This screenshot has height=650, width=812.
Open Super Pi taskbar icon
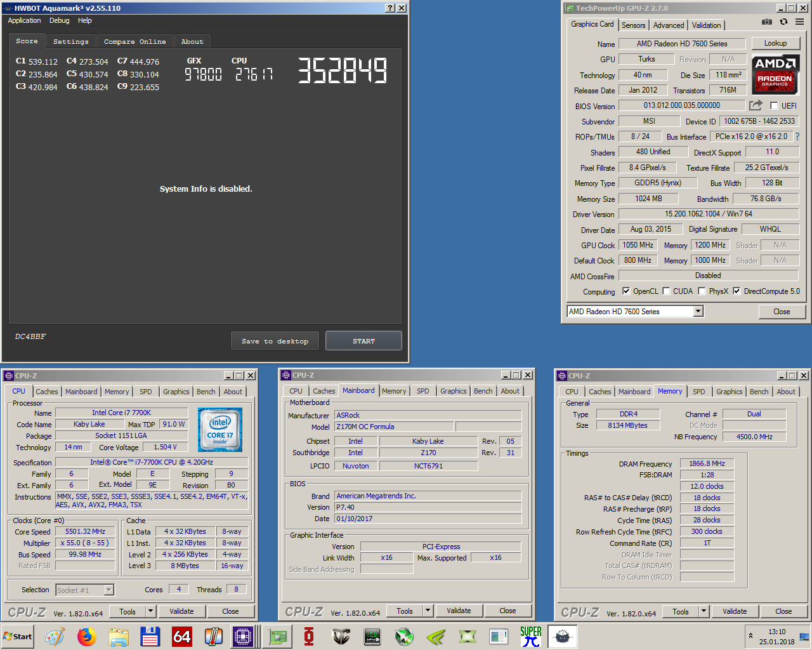pos(531,637)
